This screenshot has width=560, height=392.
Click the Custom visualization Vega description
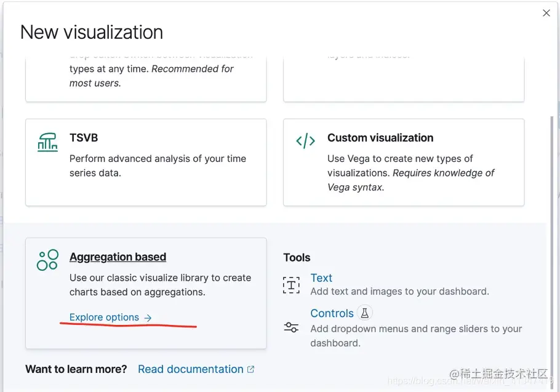(410, 173)
